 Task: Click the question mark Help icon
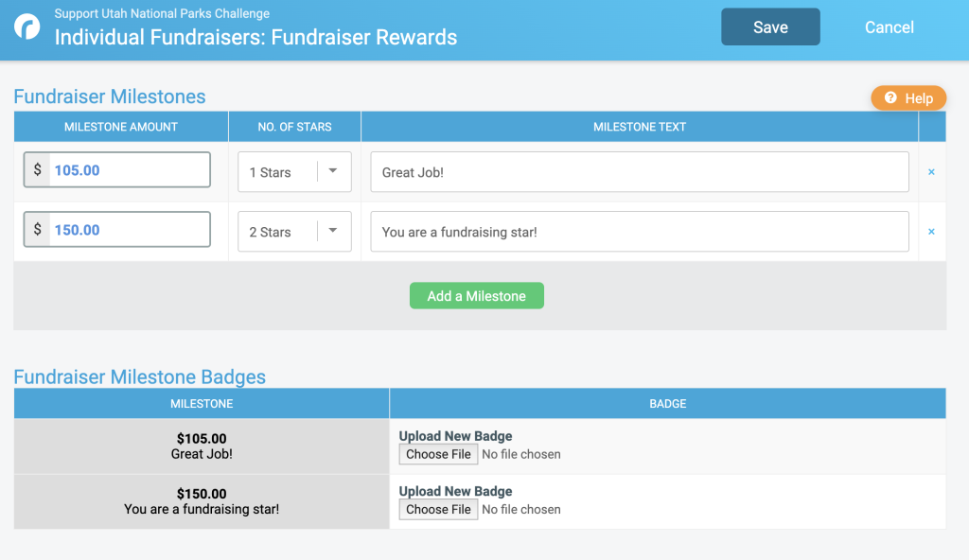(x=890, y=97)
